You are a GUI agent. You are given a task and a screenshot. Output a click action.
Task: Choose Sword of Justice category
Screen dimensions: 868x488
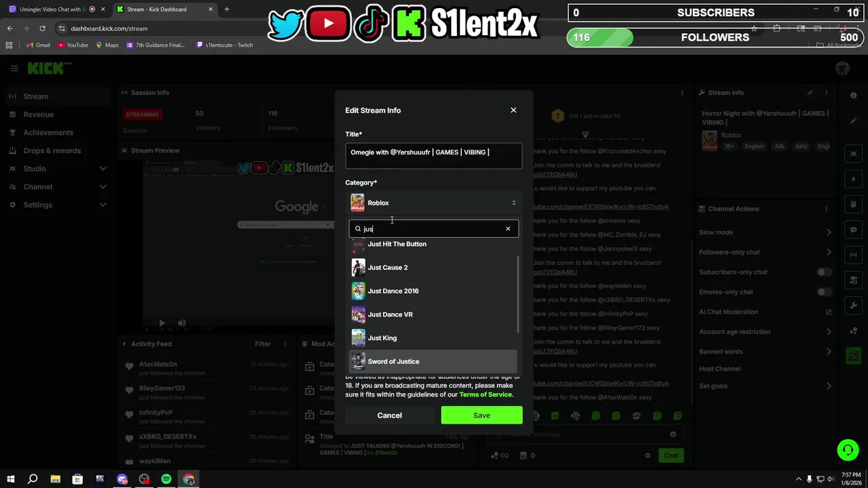(433, 361)
